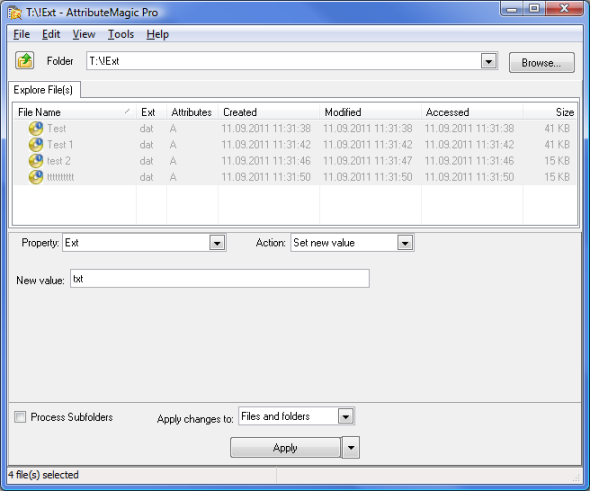
Task: Click the status bar text 4 file(s) selected
Action: tap(43, 475)
